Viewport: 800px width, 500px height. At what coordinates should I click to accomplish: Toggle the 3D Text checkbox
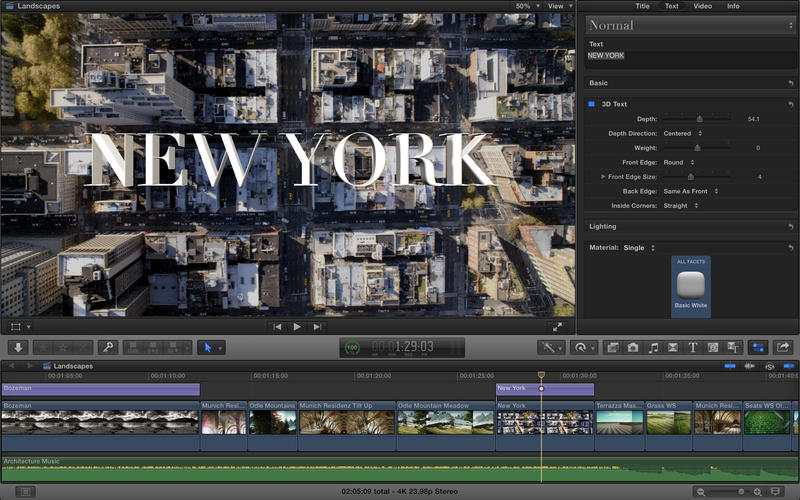tap(591, 104)
